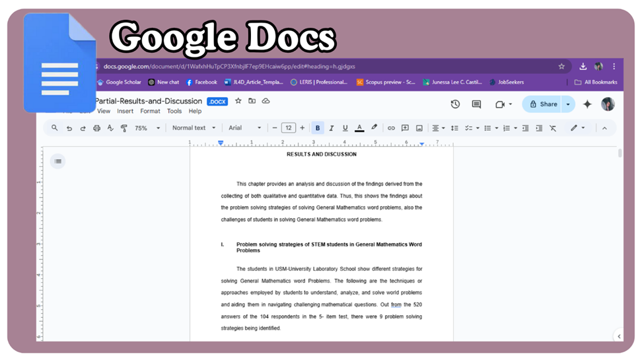Open version history clock icon
The image size is (644, 362).
tap(455, 104)
